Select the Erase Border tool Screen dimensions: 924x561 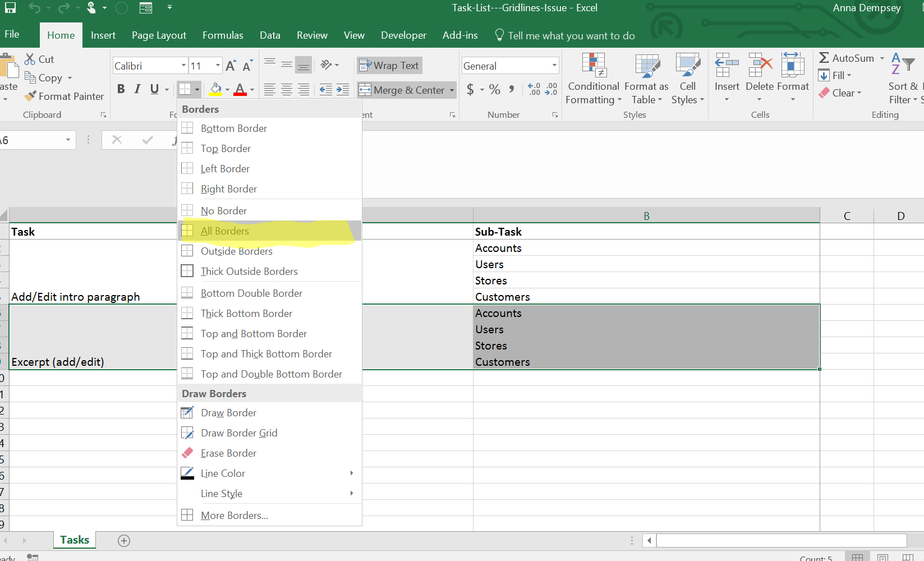(x=227, y=453)
